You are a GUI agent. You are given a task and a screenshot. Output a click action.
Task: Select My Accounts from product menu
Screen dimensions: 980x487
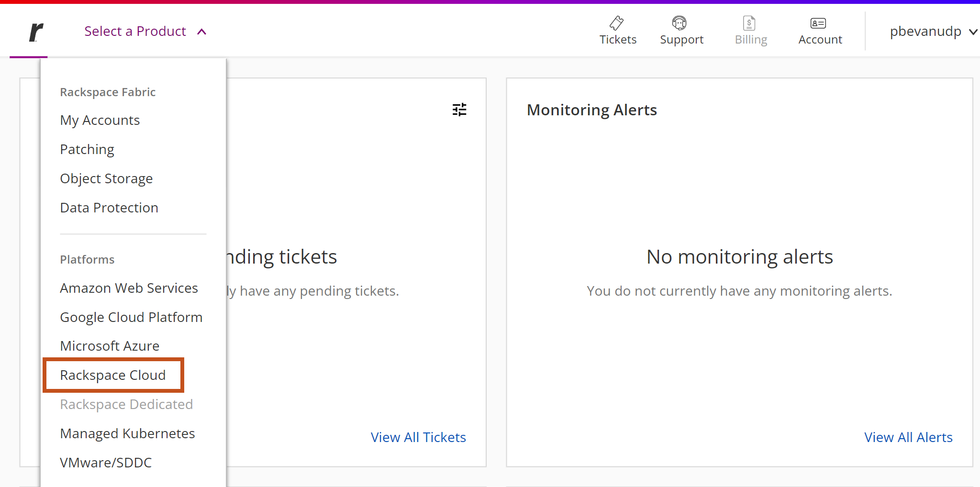click(x=100, y=120)
